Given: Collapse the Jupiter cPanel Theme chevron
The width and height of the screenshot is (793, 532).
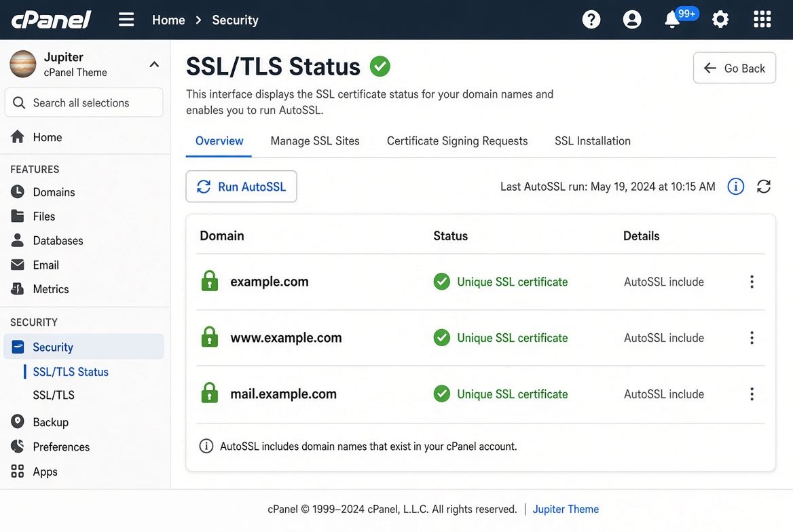Looking at the screenshot, I should coord(154,64).
